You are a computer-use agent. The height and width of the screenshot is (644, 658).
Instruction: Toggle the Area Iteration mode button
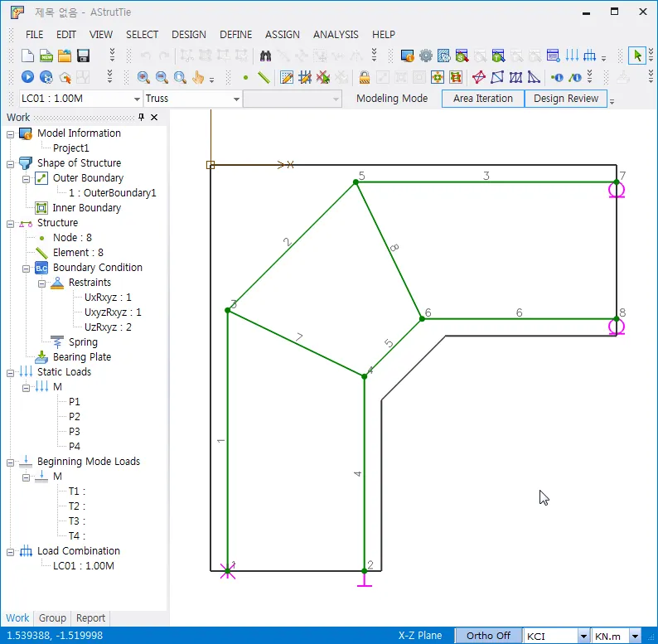click(x=483, y=99)
